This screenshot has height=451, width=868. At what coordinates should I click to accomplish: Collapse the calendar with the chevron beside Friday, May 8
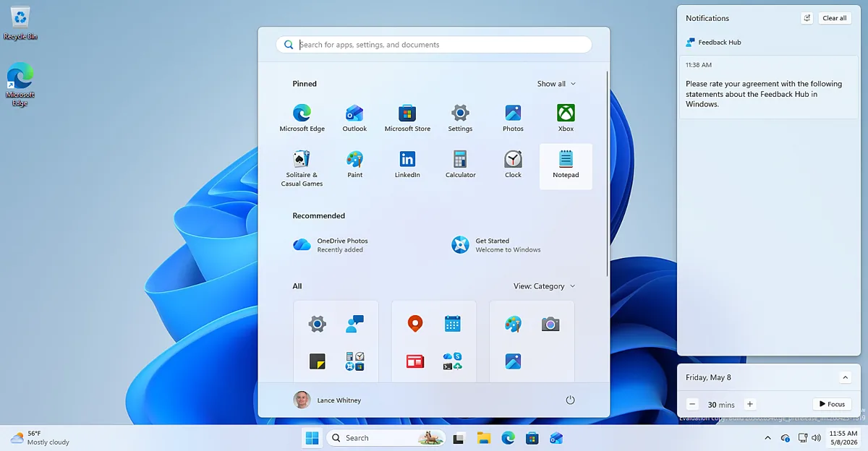(x=845, y=377)
